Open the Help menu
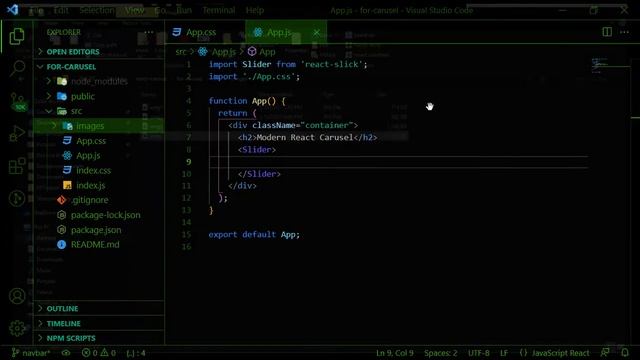640x360 pixels. coord(255,10)
